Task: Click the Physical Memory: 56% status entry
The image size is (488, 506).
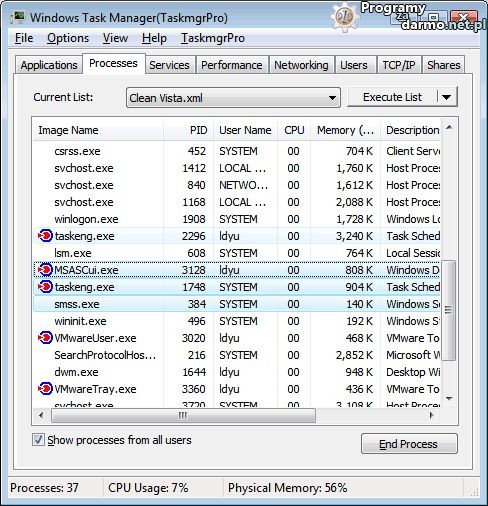Action: (x=288, y=488)
